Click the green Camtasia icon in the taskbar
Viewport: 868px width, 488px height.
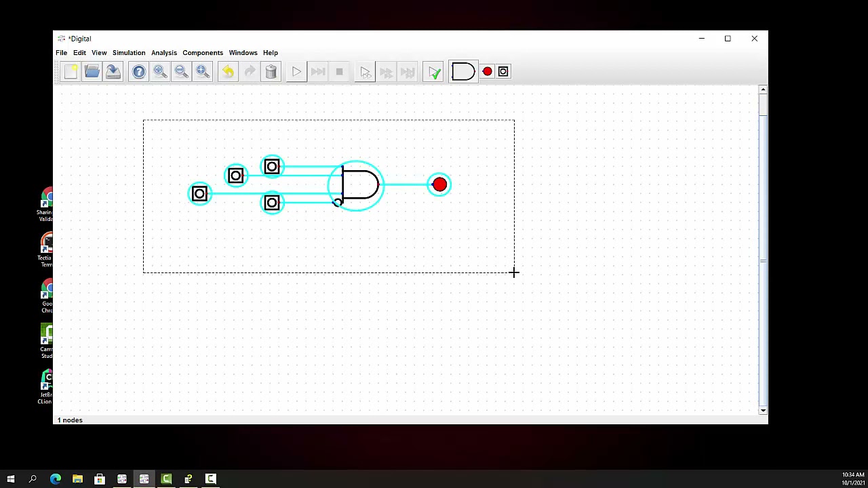pos(166,479)
